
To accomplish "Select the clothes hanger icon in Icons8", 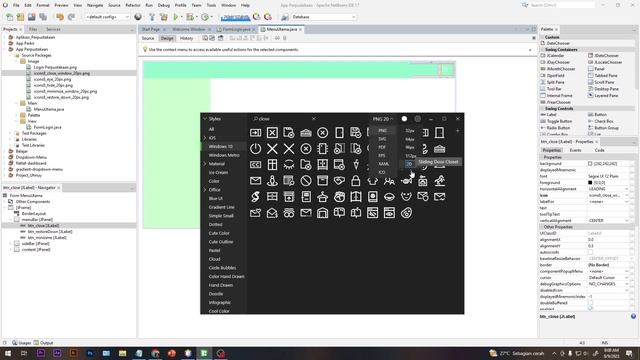I will point(322,197).
